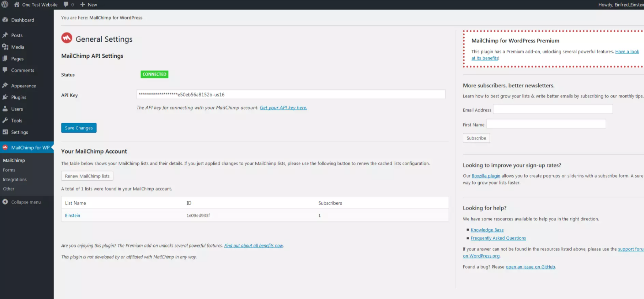Open the Appearance menu

tap(23, 86)
